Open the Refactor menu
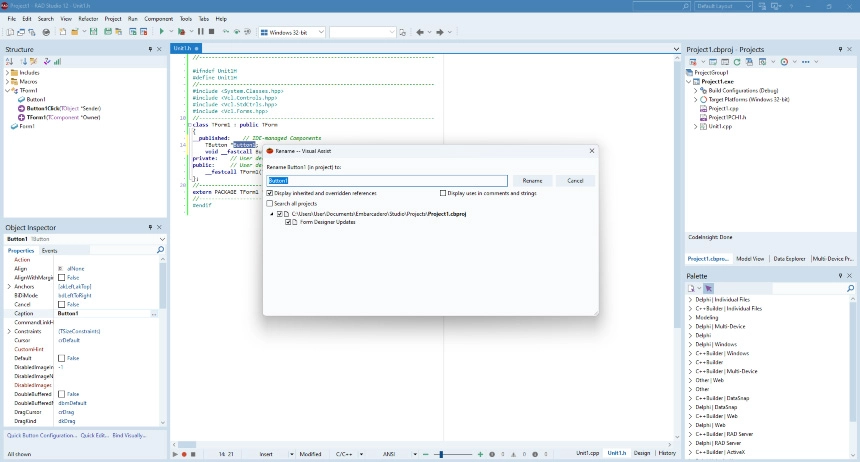860x462 pixels. 88,18
